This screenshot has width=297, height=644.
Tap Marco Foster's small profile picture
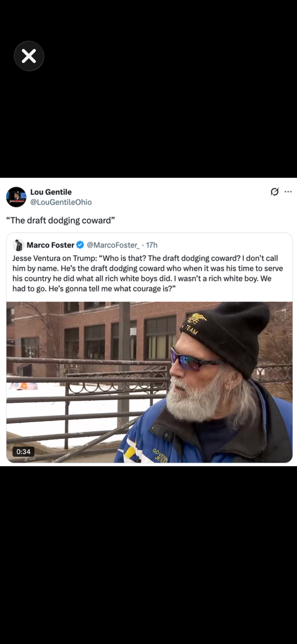coord(19,245)
